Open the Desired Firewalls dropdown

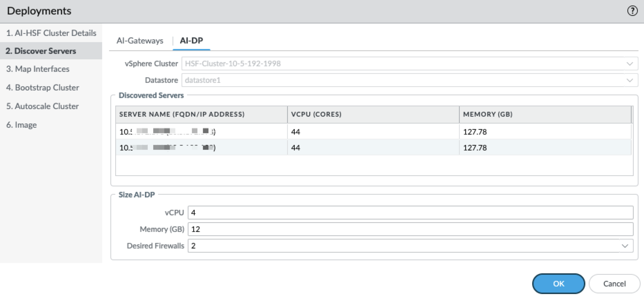tap(625, 246)
